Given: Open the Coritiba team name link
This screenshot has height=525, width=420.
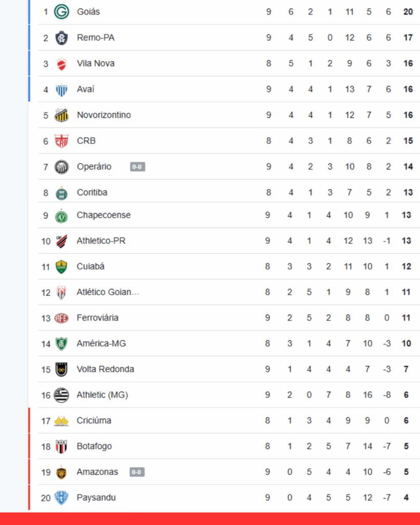Looking at the screenshot, I should (92, 193).
